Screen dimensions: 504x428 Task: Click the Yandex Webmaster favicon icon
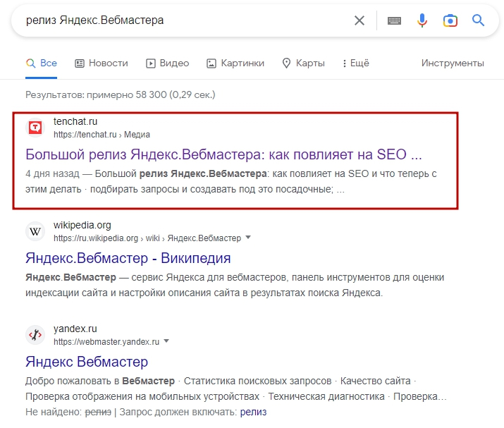pyautogui.click(x=35, y=335)
